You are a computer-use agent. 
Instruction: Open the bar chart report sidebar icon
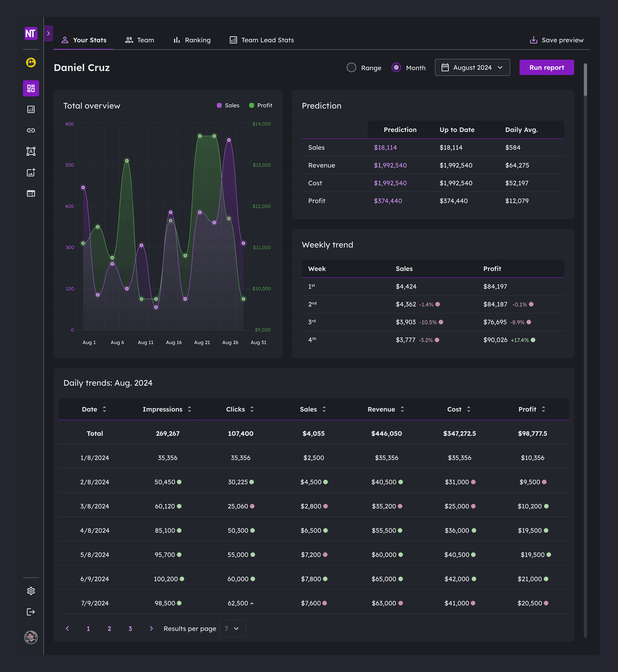(31, 109)
